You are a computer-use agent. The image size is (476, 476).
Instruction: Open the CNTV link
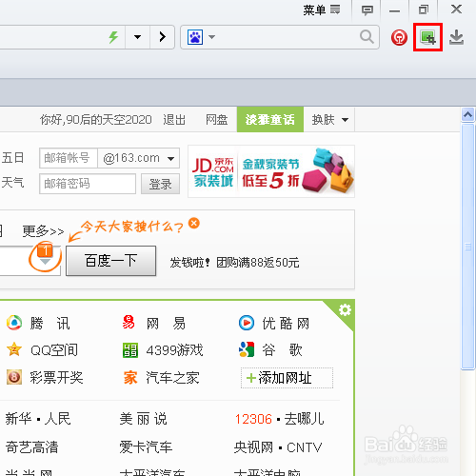pyautogui.click(x=304, y=447)
